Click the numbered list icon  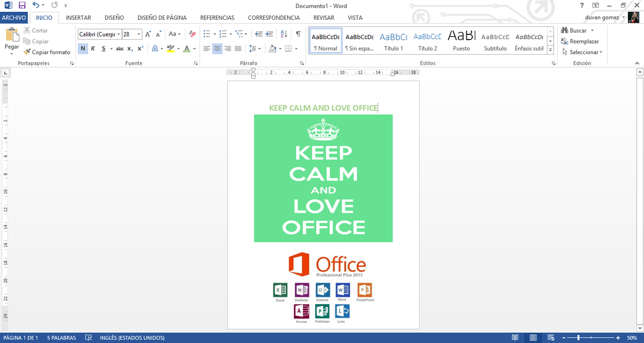click(223, 34)
